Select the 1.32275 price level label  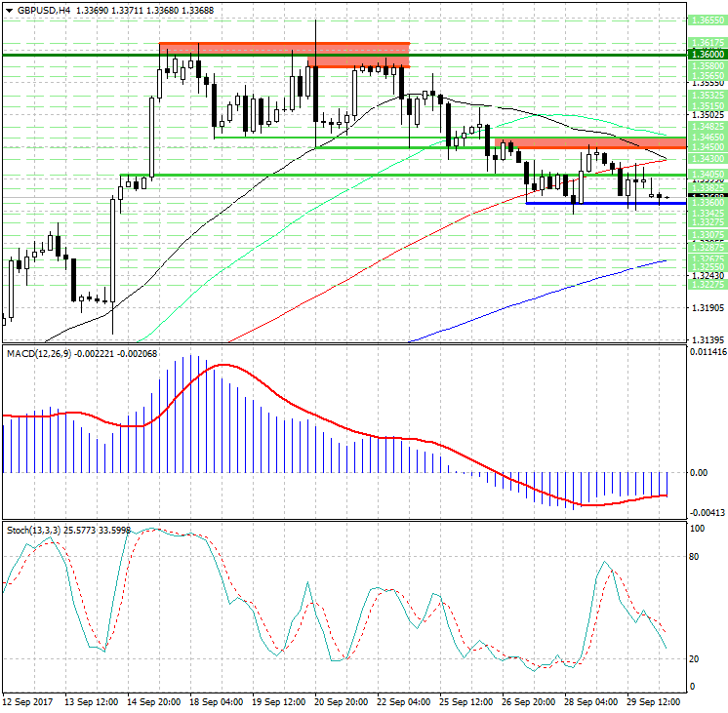[708, 285]
